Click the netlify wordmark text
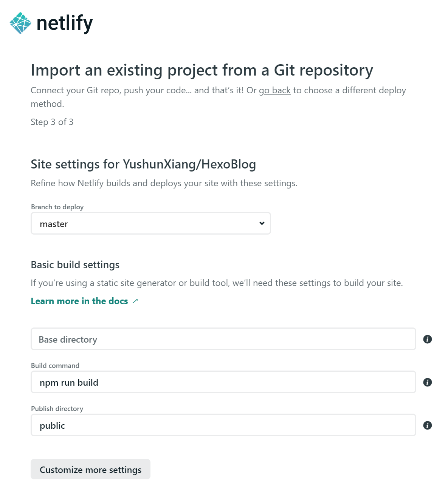 pyautogui.click(x=65, y=23)
